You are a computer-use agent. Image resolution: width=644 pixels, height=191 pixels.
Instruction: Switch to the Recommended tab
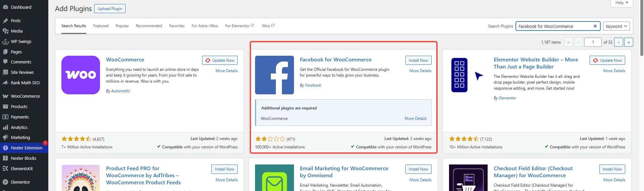[x=149, y=26]
